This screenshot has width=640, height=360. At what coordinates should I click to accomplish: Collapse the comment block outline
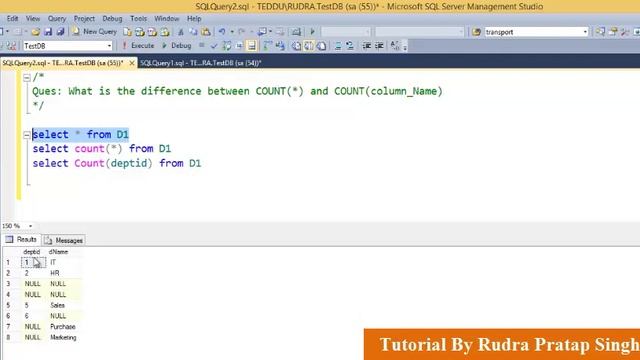pyautogui.click(x=27, y=78)
